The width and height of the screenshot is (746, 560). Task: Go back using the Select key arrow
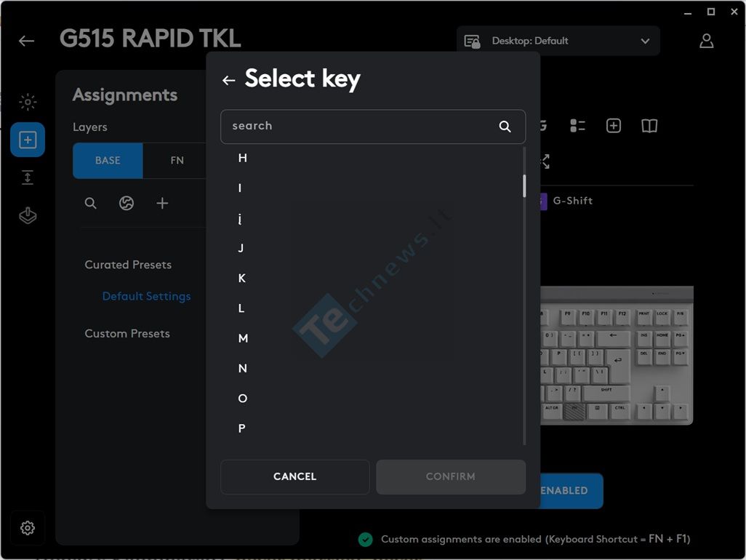[229, 80]
